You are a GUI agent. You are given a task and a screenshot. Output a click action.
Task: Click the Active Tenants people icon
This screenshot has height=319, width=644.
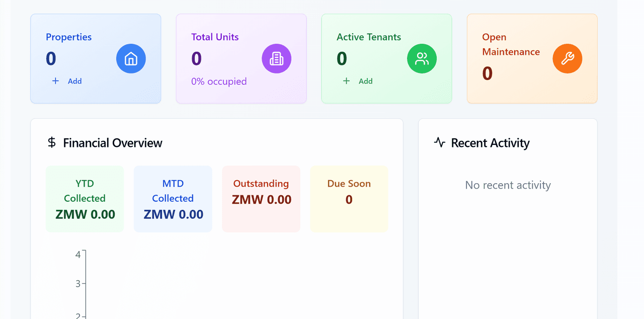(422, 58)
